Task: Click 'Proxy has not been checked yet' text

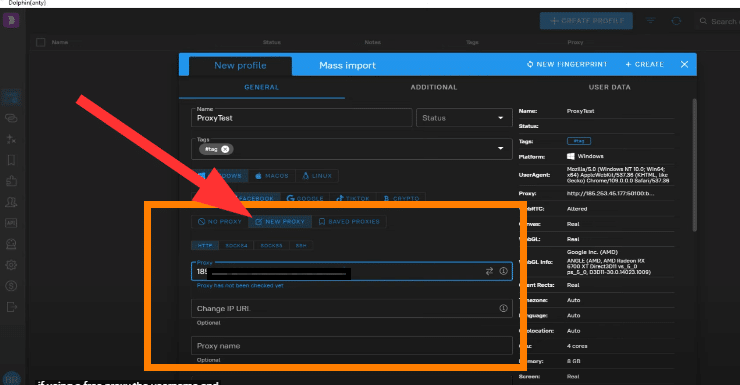Action: tap(240, 285)
